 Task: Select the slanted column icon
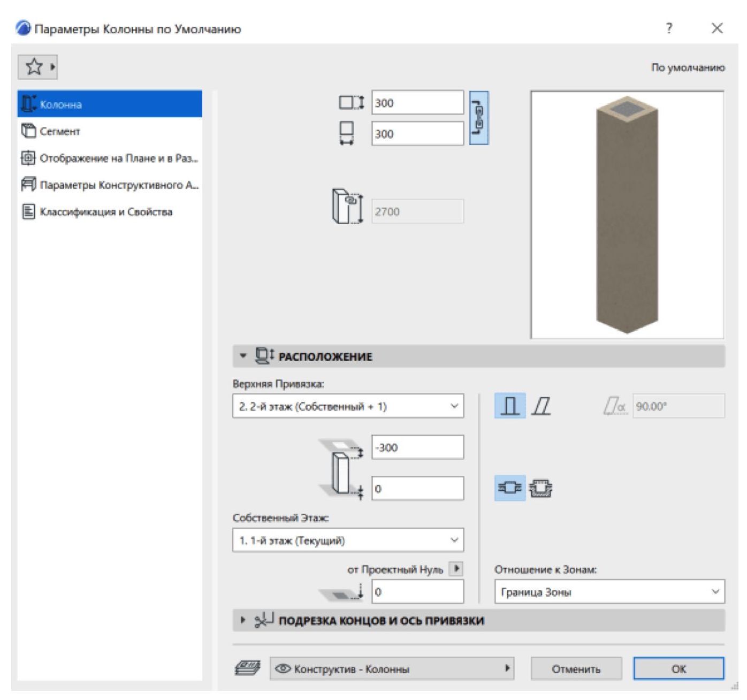click(541, 406)
